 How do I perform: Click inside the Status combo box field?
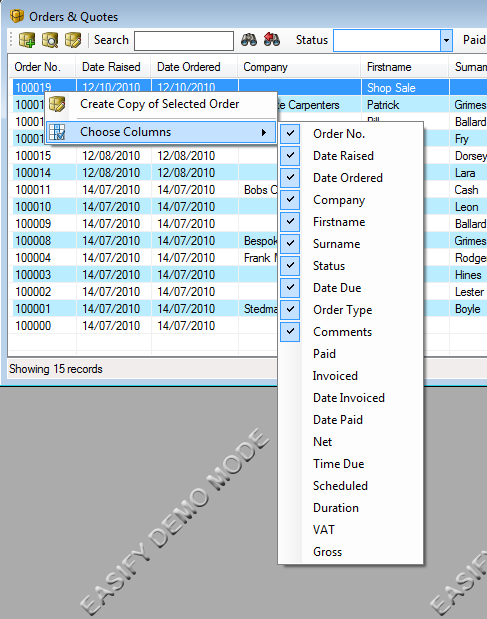(x=387, y=40)
